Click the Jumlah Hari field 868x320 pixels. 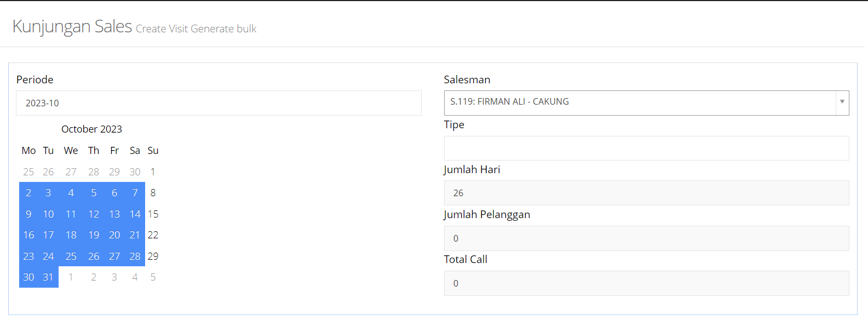click(x=646, y=193)
